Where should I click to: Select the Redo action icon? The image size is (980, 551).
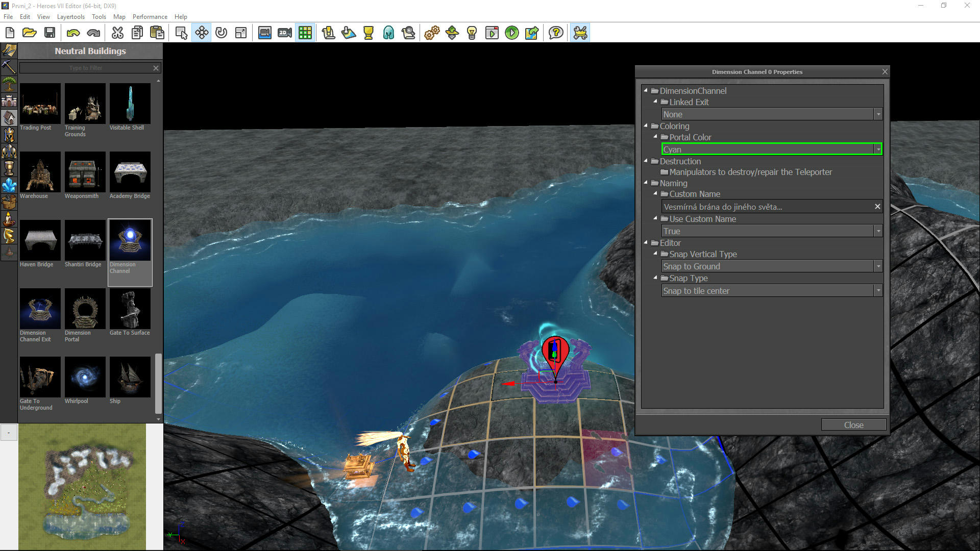click(x=93, y=32)
